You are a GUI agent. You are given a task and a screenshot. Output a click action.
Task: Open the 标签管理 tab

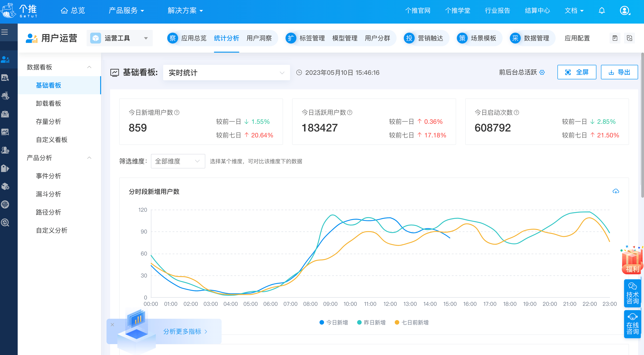click(x=312, y=38)
